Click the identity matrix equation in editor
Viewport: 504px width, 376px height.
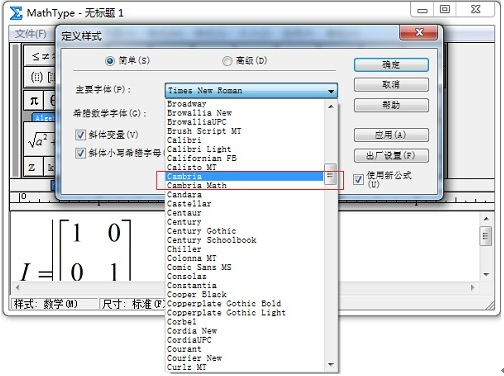pos(76,251)
